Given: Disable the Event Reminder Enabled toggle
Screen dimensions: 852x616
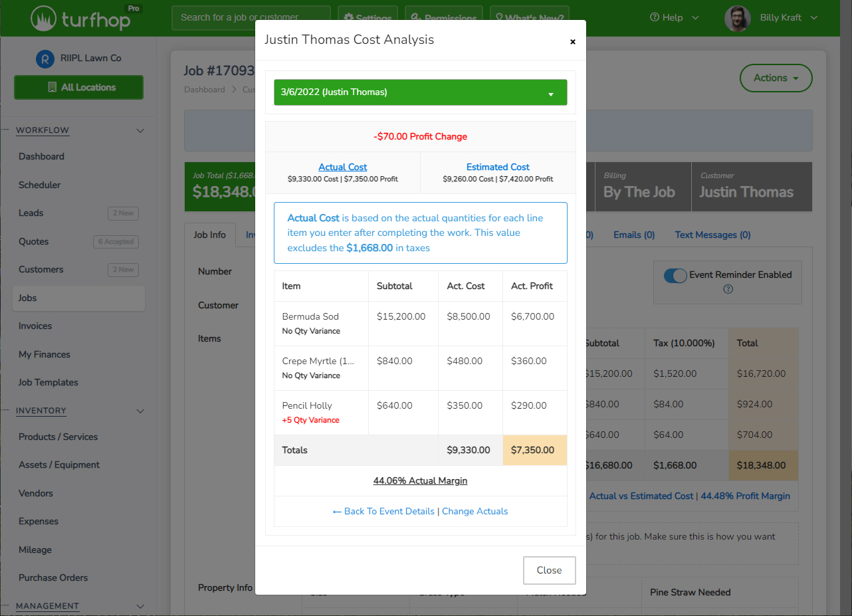Looking at the screenshot, I should tap(675, 275).
